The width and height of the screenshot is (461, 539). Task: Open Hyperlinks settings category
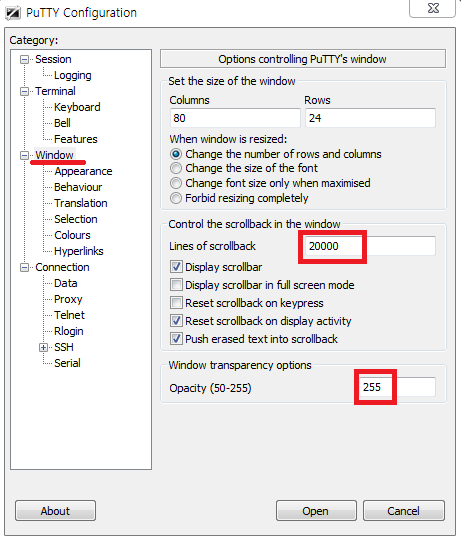[x=79, y=251]
